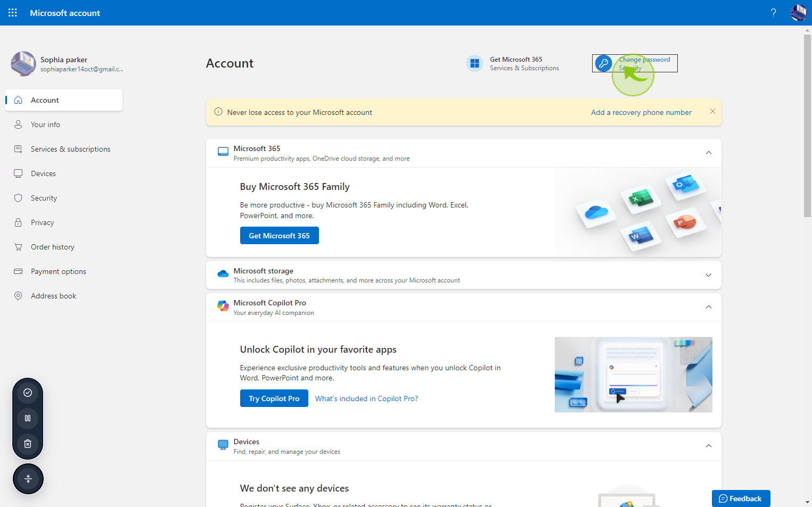Image resolution: width=812 pixels, height=507 pixels.
Task: Click the Office apps promo image
Action: [x=638, y=212]
